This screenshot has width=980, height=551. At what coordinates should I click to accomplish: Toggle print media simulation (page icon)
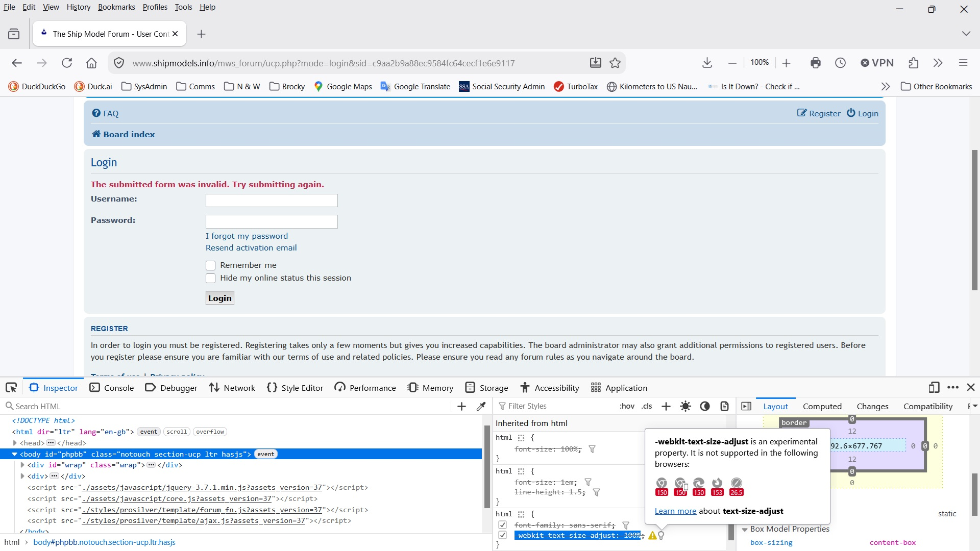pos(724,406)
